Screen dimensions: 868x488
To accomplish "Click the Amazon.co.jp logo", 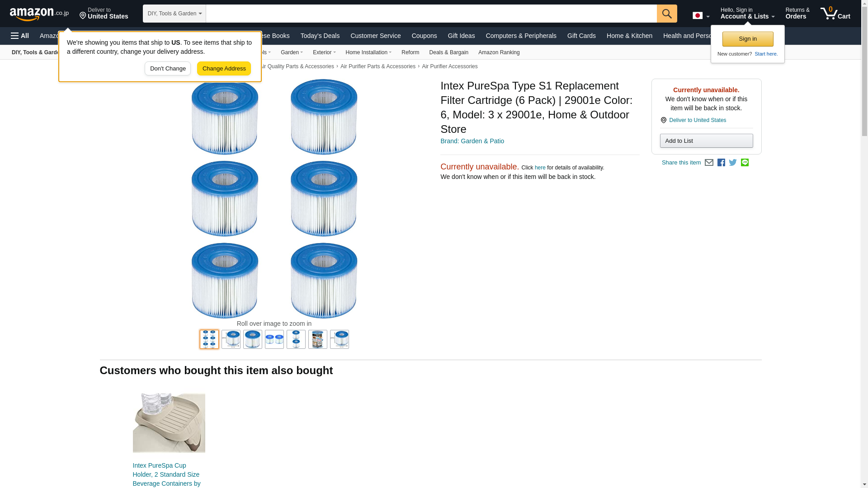I will 39,14.
